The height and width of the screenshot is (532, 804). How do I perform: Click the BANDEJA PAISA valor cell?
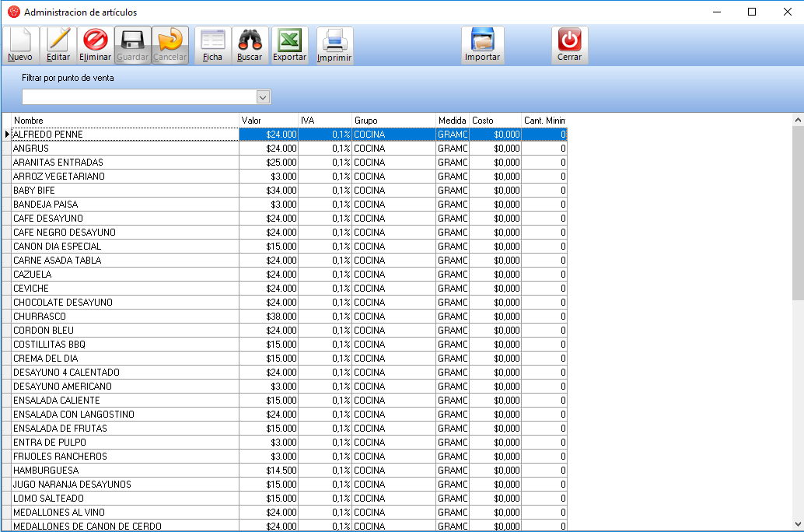[x=268, y=205]
